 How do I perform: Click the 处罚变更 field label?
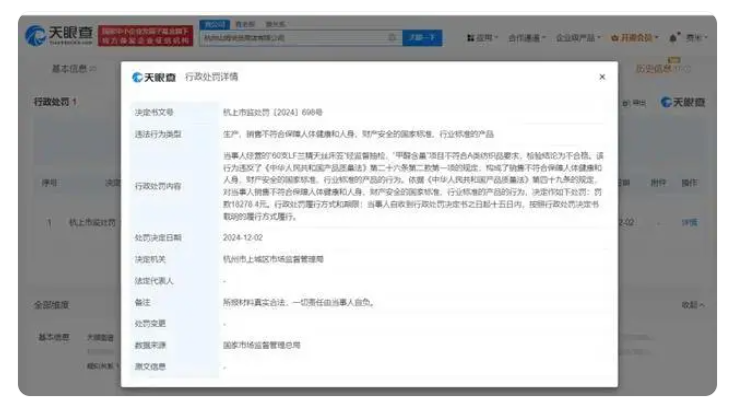click(150, 323)
